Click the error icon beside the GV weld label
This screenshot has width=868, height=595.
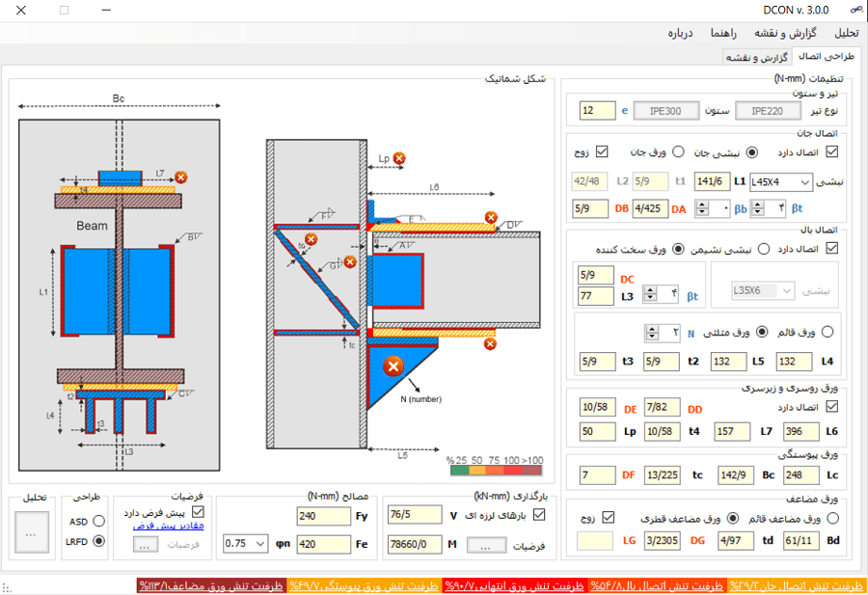351,261
